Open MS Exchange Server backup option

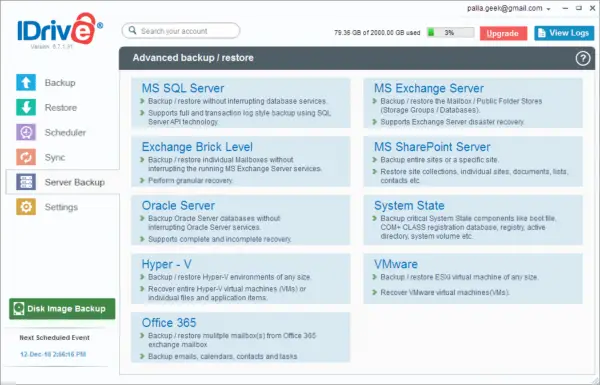point(473,103)
